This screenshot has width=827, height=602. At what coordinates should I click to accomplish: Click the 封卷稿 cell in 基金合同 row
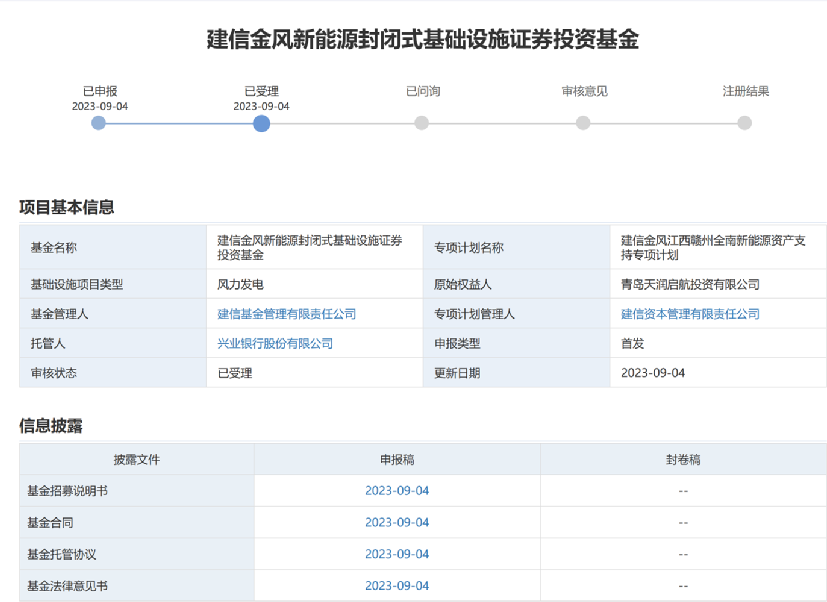point(683,522)
